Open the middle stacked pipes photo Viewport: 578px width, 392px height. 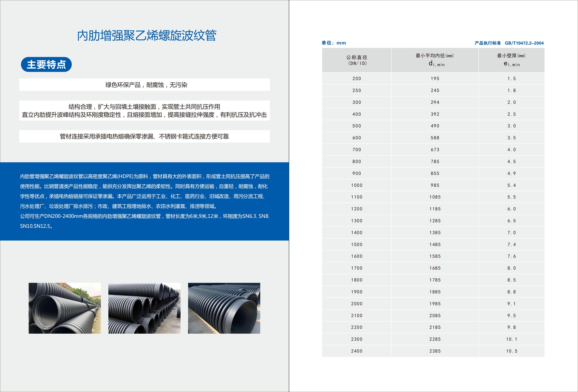(x=144, y=308)
